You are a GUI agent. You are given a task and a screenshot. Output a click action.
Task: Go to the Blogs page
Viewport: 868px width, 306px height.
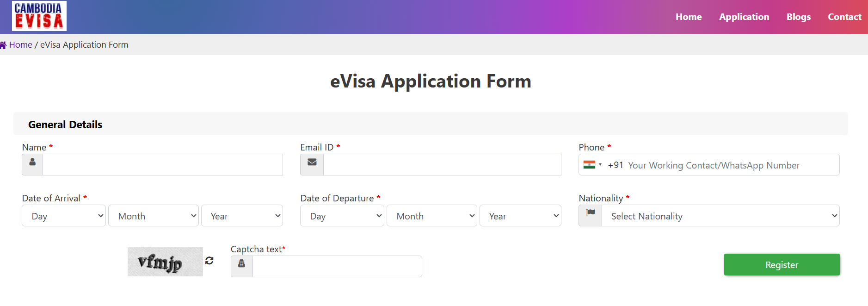click(x=799, y=17)
